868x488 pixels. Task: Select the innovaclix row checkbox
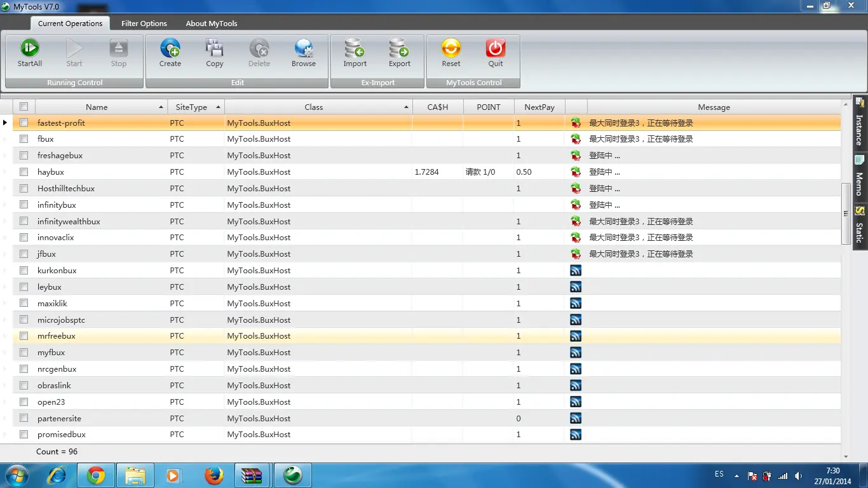pos(24,237)
